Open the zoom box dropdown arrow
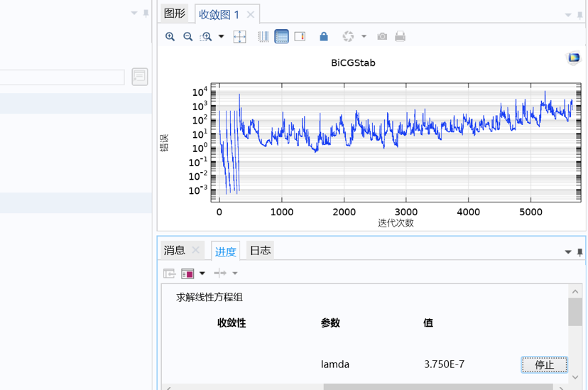The height and width of the screenshot is (390, 588). [x=221, y=36]
